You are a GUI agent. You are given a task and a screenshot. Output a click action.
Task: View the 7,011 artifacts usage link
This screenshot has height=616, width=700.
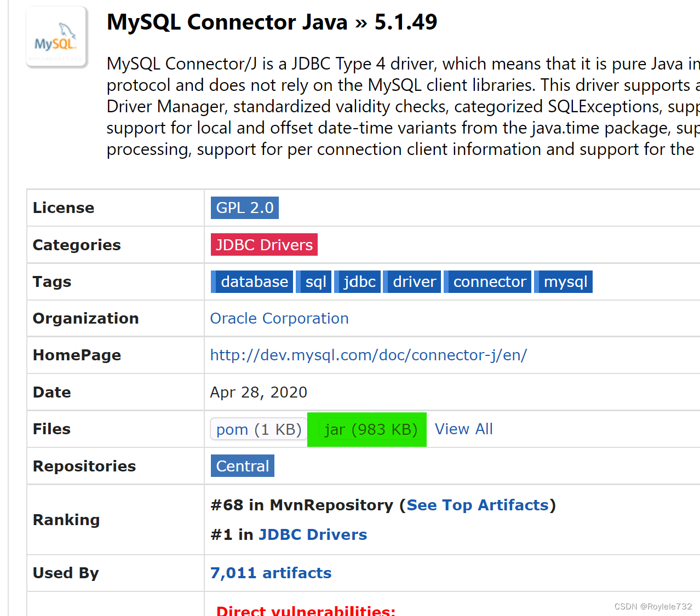pos(271,573)
